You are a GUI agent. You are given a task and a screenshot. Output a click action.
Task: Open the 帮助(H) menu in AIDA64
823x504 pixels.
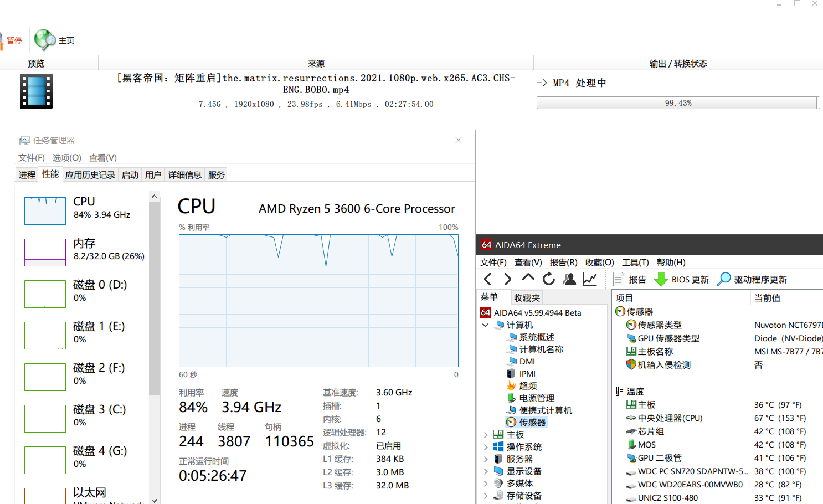click(x=671, y=263)
